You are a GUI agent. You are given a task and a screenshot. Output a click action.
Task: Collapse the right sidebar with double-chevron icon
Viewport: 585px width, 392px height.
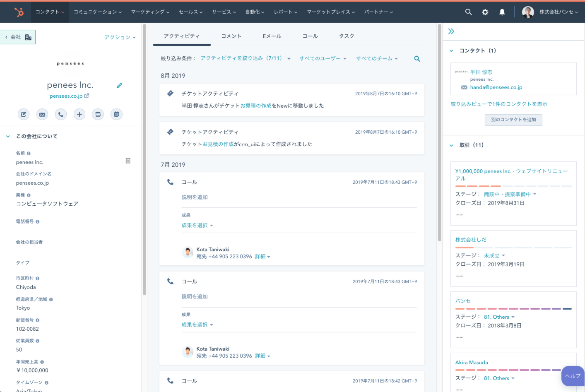pyautogui.click(x=451, y=31)
